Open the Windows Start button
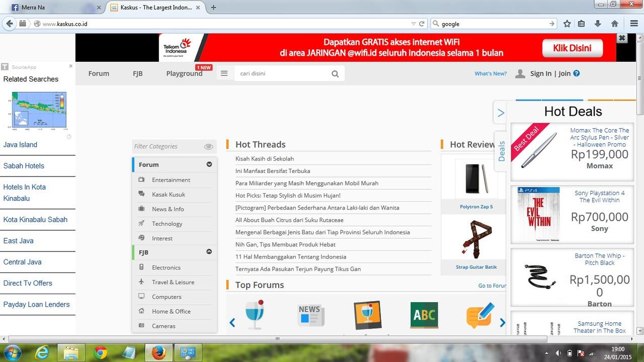Image resolution: width=644 pixels, height=362 pixels. tap(12, 352)
